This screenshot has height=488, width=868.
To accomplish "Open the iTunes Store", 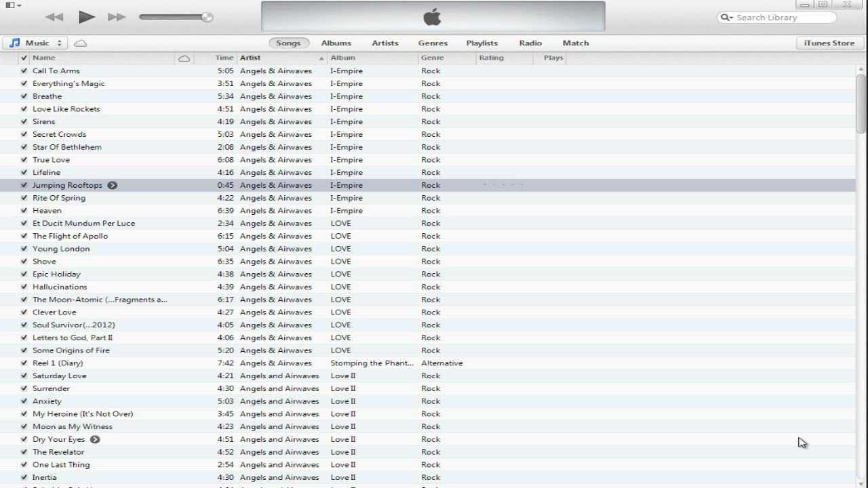I will [x=829, y=43].
